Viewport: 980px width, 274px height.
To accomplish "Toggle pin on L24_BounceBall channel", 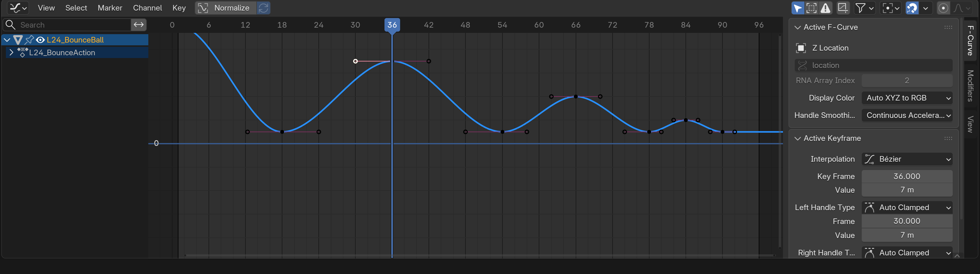I will tap(29, 40).
